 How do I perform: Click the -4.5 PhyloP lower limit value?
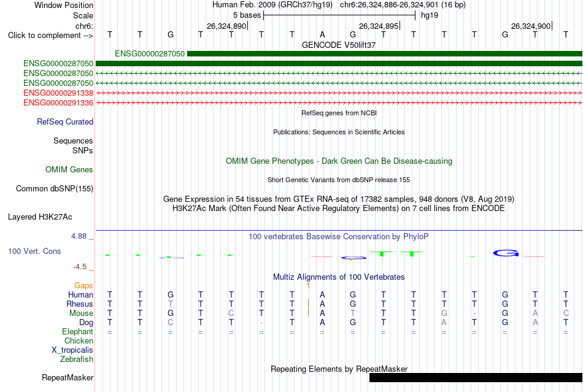click(80, 267)
